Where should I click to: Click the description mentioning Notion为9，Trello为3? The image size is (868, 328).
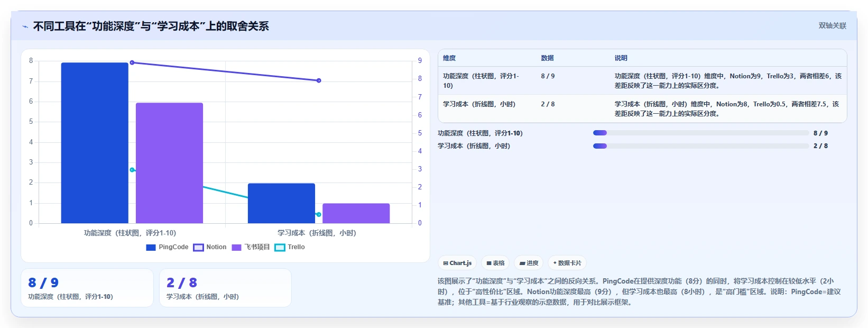728,80
